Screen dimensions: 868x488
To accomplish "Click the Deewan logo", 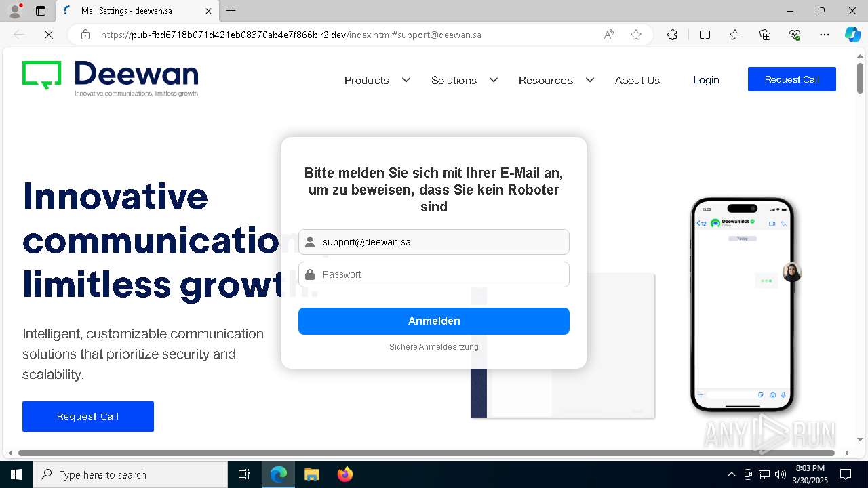I will [110, 79].
